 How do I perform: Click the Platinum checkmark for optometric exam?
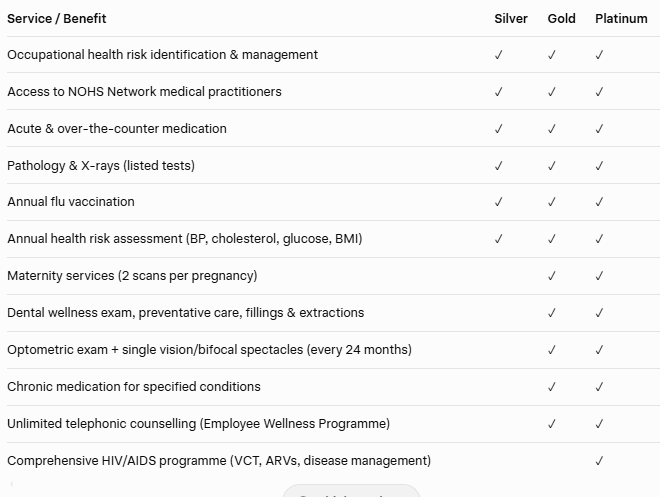(599, 350)
